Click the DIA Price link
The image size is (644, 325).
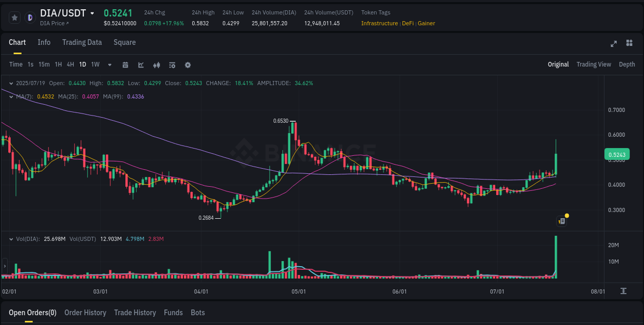tap(54, 24)
